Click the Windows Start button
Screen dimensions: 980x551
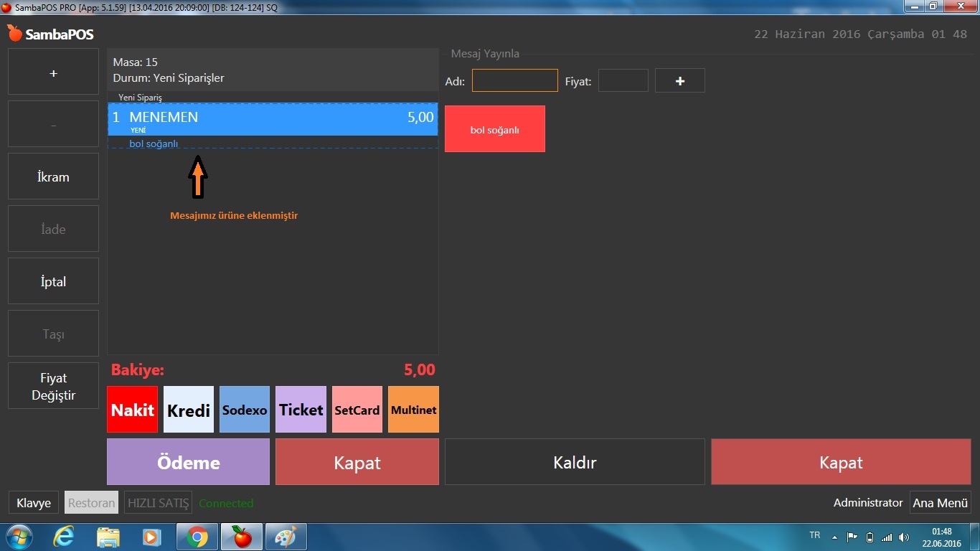(x=19, y=537)
